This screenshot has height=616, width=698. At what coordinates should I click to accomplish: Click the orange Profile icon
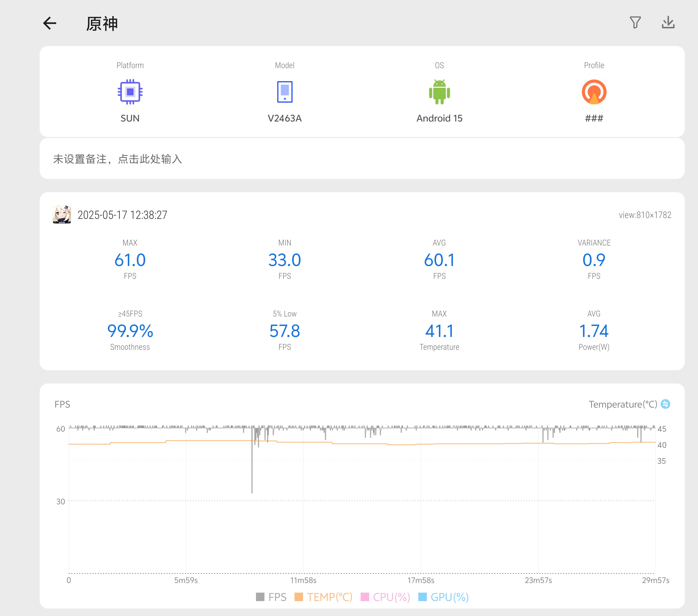pos(594,92)
